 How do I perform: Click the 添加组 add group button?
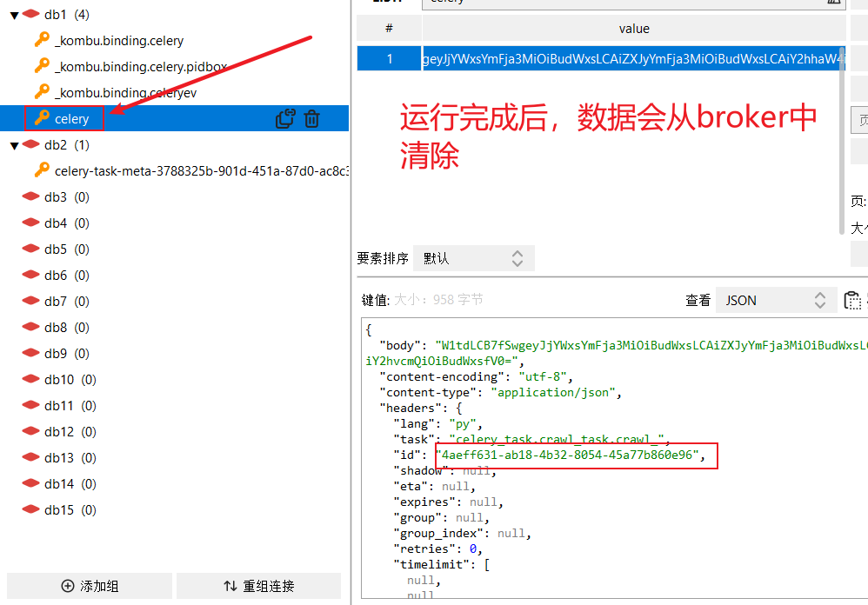(90, 586)
